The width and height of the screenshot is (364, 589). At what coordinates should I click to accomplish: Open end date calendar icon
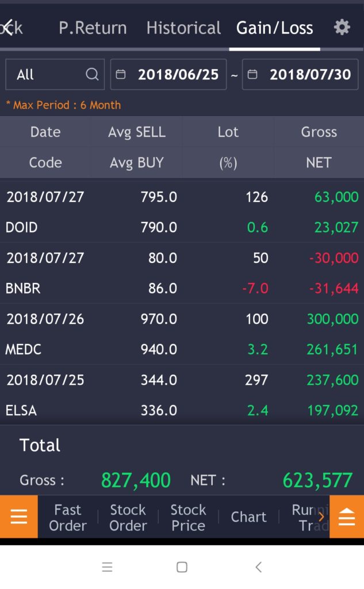pyautogui.click(x=252, y=74)
